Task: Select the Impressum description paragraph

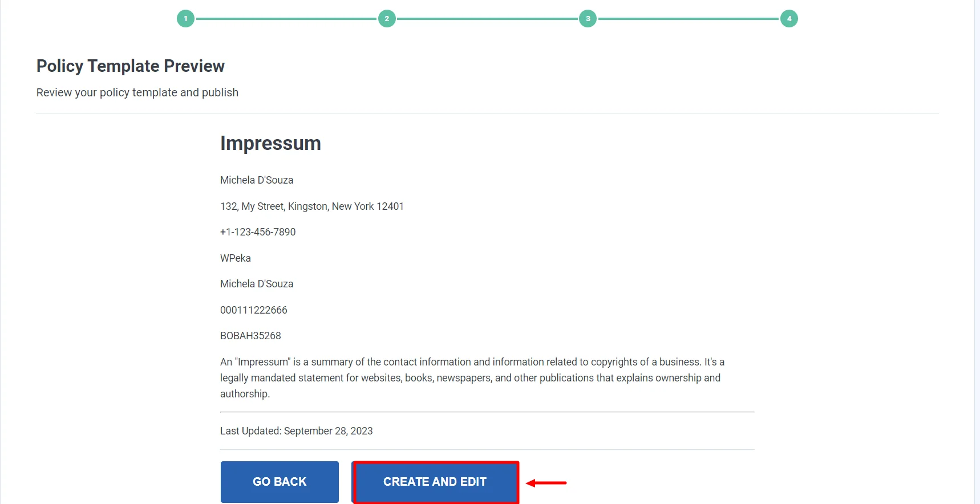Action: click(x=472, y=377)
